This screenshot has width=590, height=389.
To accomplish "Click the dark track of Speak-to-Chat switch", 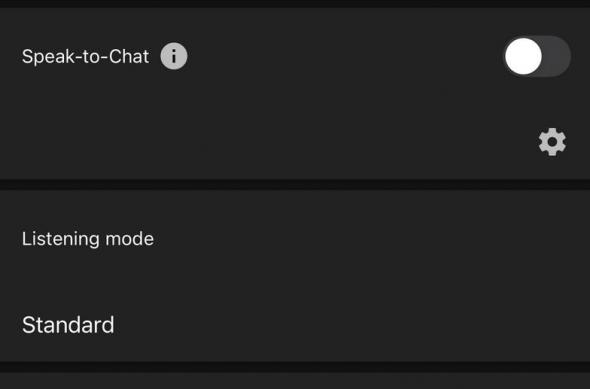I will 558,56.
